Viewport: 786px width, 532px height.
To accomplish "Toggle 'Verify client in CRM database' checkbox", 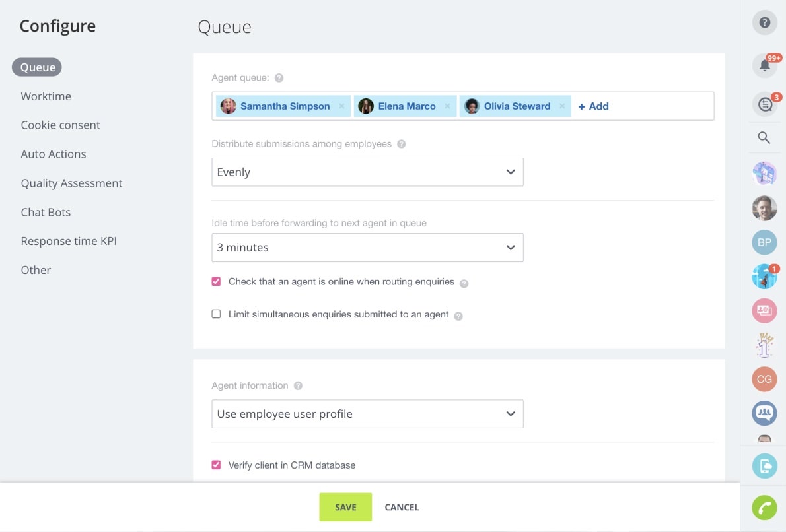I will coord(216,465).
